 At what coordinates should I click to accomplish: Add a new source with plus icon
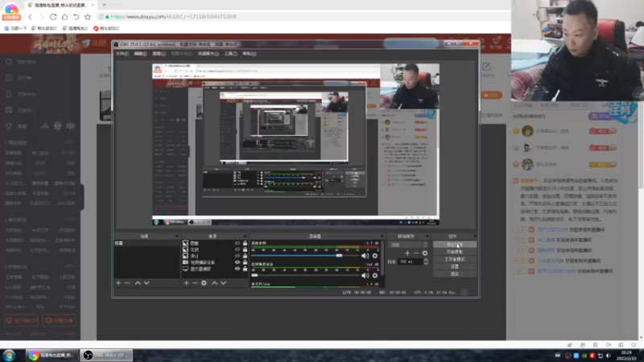tap(186, 283)
